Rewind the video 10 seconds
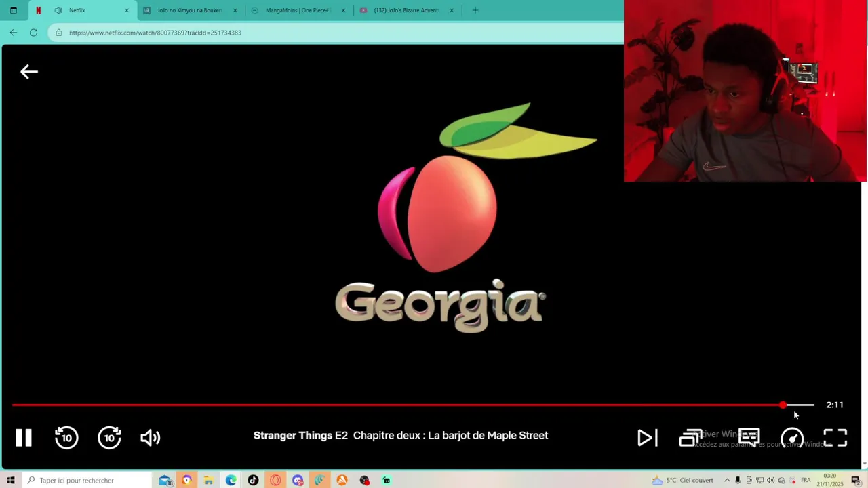Screen dimensions: 868x488 [x=66, y=438]
